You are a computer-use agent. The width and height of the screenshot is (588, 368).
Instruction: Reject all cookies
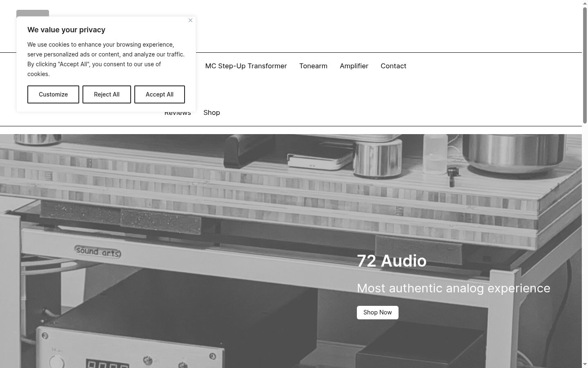pyautogui.click(x=107, y=94)
